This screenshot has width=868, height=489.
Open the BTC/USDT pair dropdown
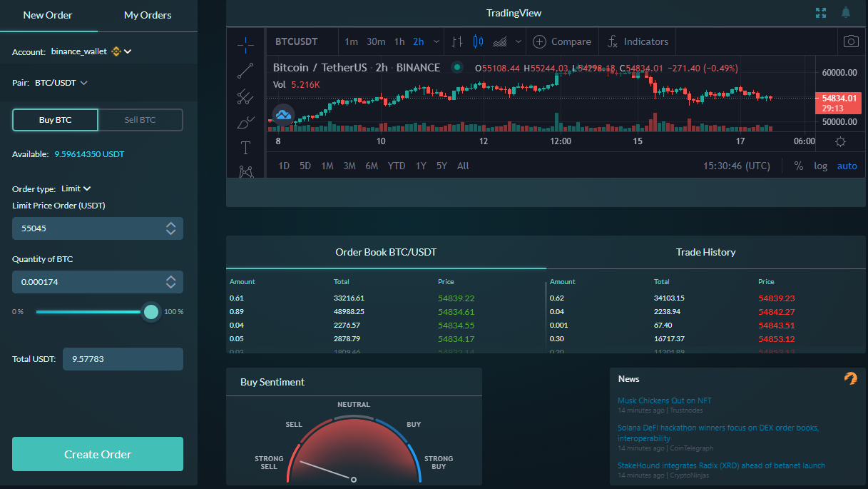point(61,83)
